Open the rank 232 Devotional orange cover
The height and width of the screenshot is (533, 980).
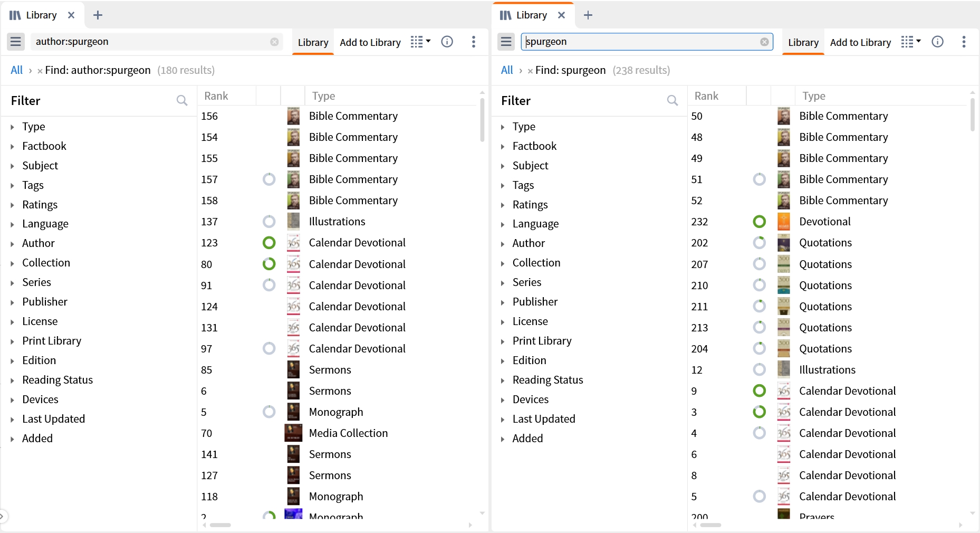[x=784, y=222]
